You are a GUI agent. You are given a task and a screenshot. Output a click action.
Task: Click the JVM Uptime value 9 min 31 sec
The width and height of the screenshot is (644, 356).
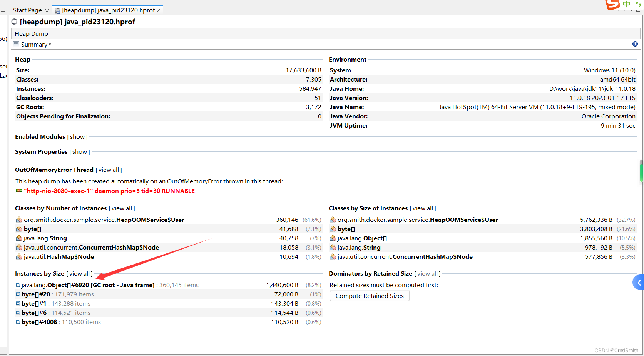(618, 125)
